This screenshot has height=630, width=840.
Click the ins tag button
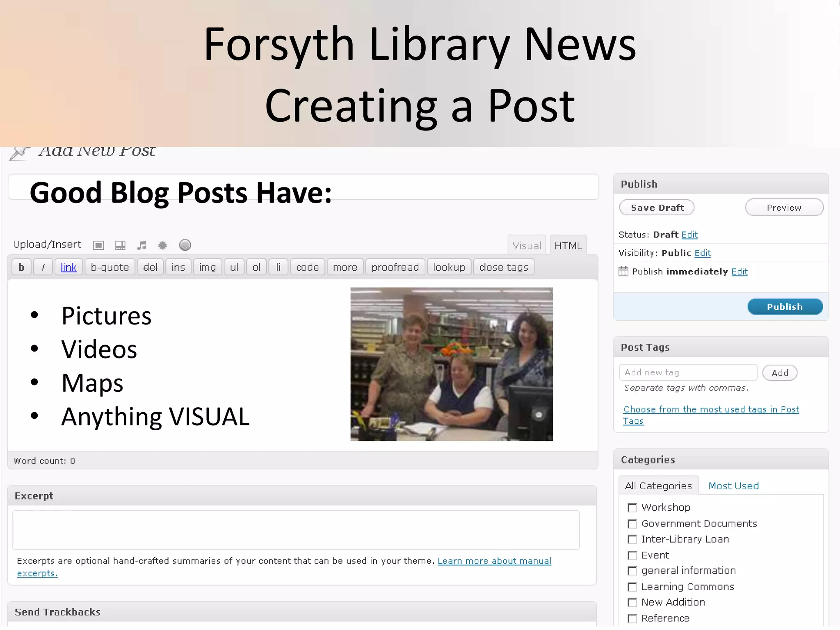178,267
